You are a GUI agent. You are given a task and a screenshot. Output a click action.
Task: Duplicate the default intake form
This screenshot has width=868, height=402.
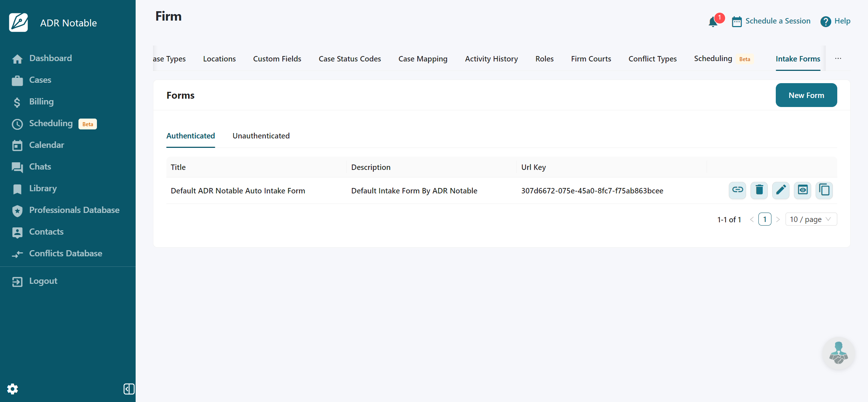click(824, 190)
